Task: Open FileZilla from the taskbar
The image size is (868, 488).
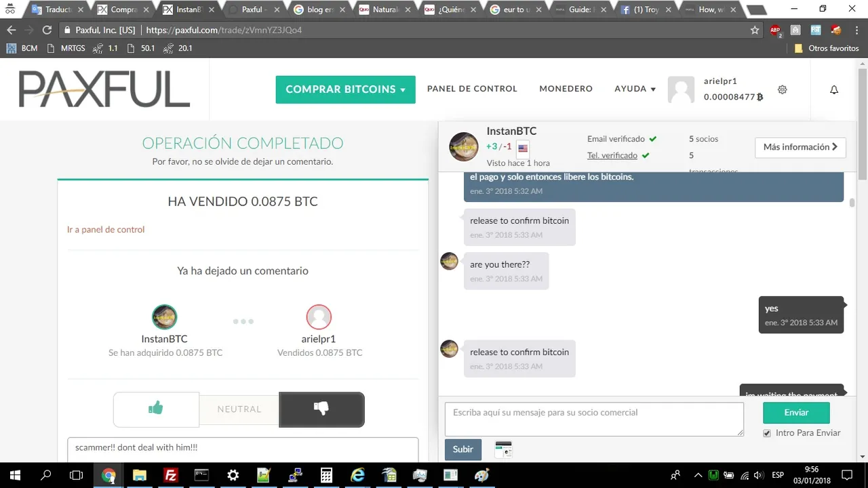Action: (171, 475)
